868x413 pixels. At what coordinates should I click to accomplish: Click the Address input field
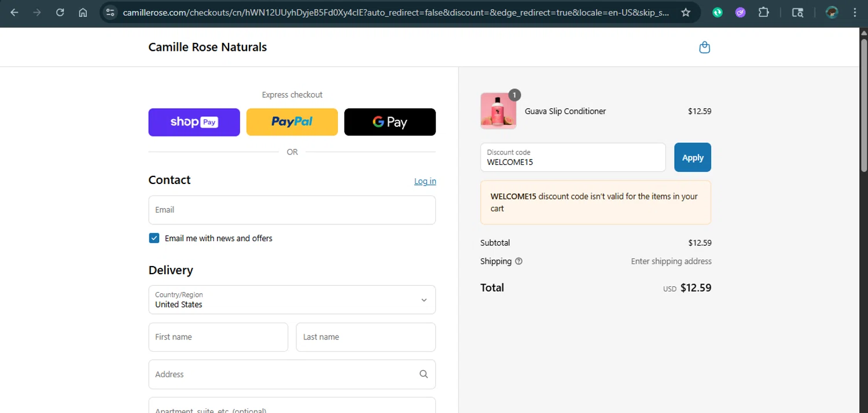pos(292,374)
